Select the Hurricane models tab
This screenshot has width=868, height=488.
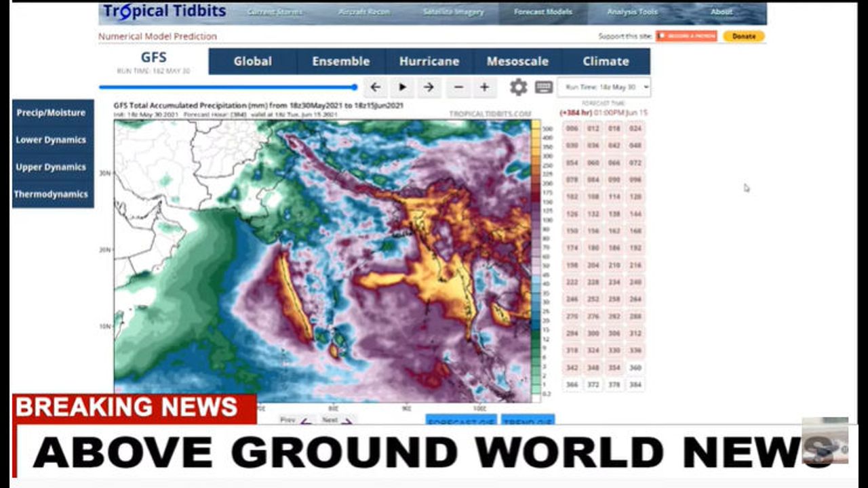click(429, 61)
